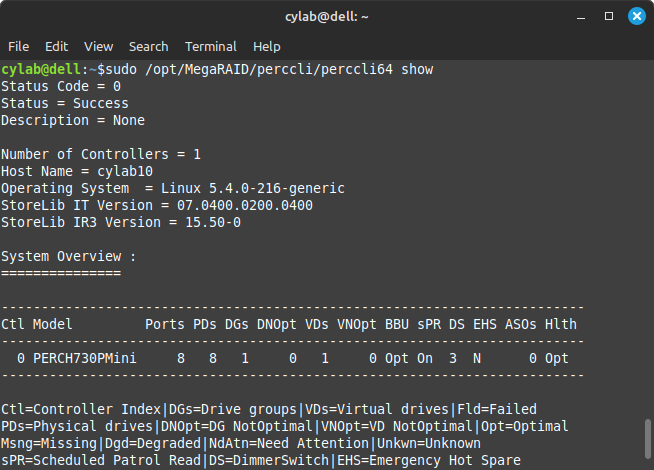Viewport: 654px width, 470px height.
Task: Open the View menu
Action: pyautogui.click(x=98, y=46)
